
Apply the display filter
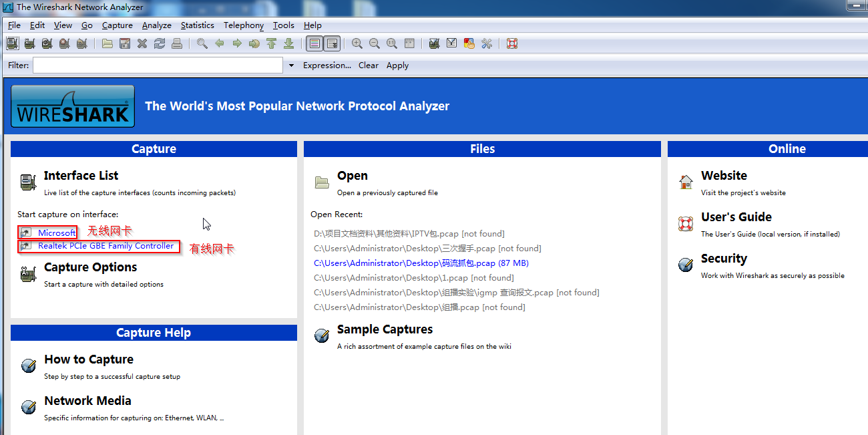pyautogui.click(x=397, y=65)
